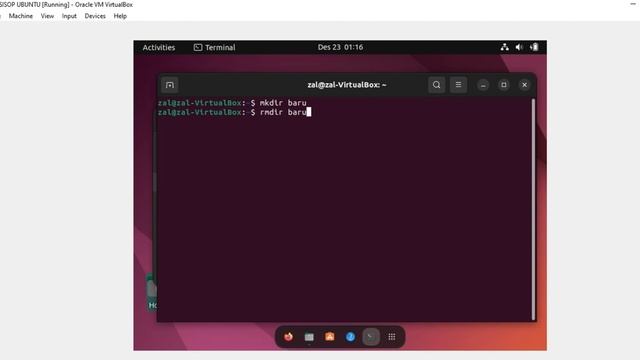The height and width of the screenshot is (360, 640).
Task: Click the 'rmdir baru' command line
Action: pos(235,112)
